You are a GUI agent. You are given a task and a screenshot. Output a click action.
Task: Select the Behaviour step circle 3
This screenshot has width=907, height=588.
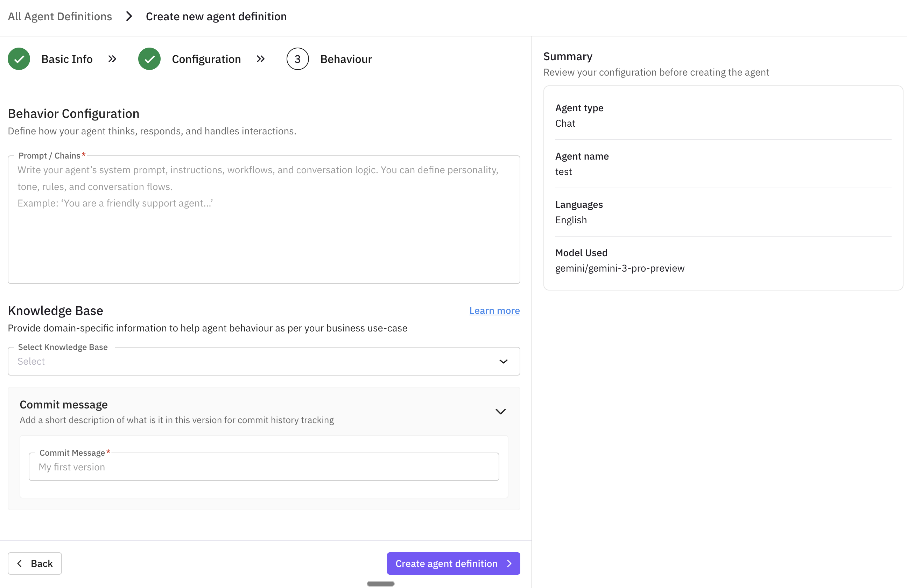click(x=297, y=59)
